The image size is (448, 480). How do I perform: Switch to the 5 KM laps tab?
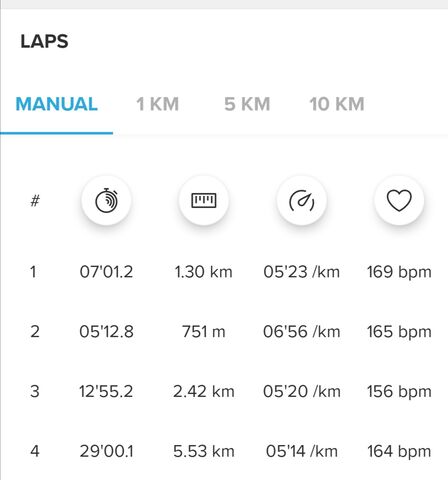[x=247, y=104]
